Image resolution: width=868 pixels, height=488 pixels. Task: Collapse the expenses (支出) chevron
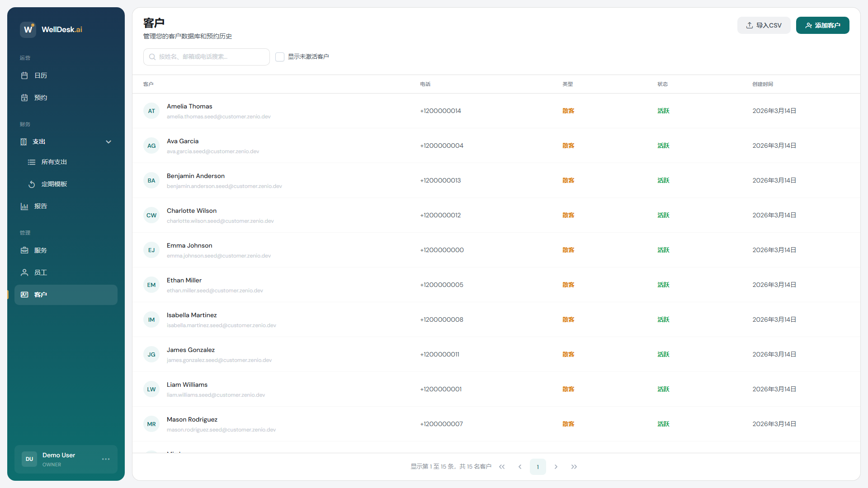point(108,142)
